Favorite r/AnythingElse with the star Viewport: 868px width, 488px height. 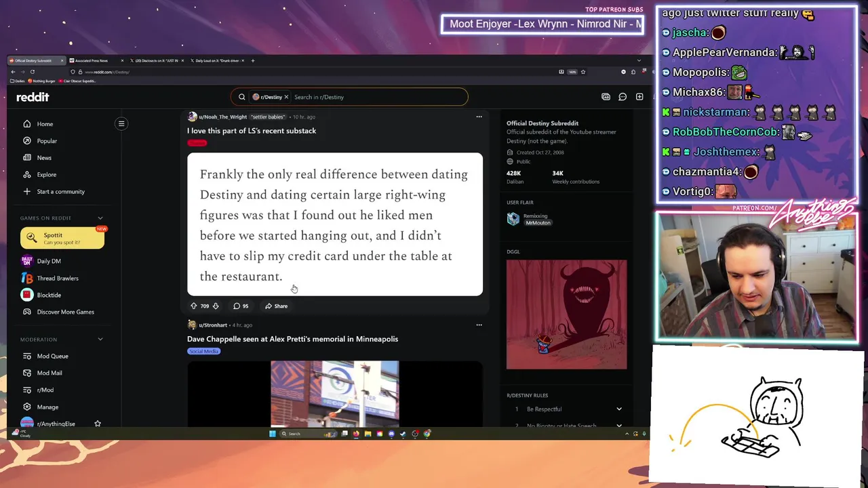click(98, 424)
